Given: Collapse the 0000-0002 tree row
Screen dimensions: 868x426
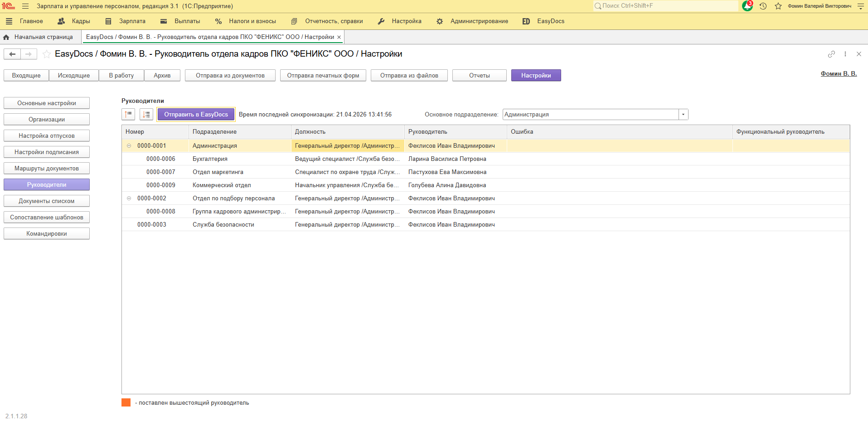Looking at the screenshot, I should pyautogui.click(x=129, y=198).
